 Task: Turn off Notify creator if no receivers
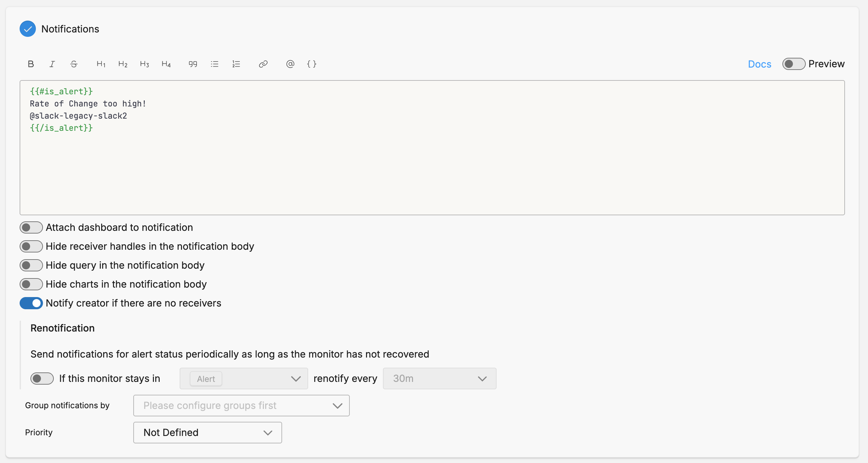pos(31,303)
